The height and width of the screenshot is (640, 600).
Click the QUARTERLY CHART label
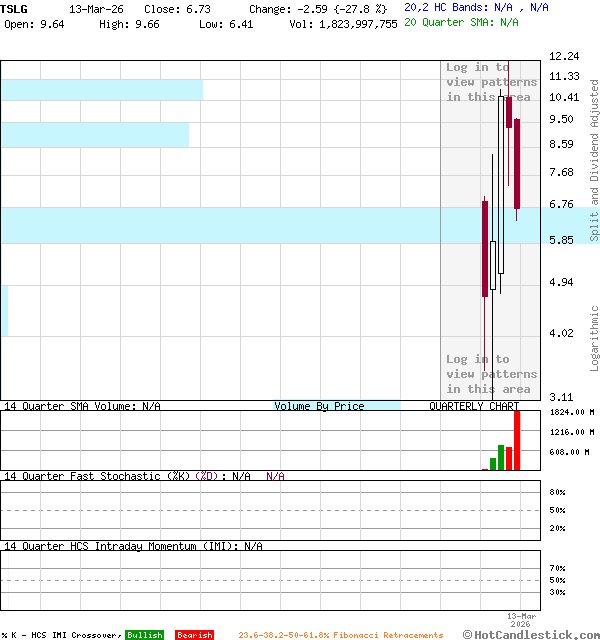pyautogui.click(x=474, y=406)
